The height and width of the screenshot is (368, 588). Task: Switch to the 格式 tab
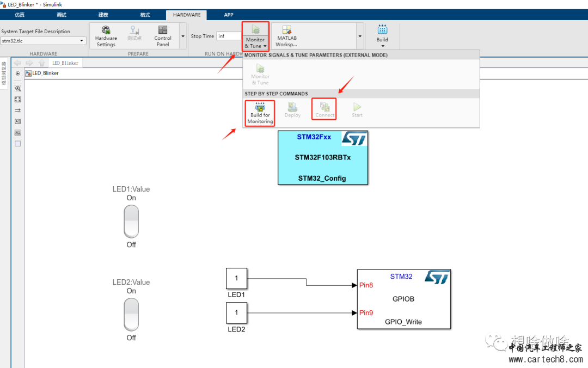pos(145,15)
